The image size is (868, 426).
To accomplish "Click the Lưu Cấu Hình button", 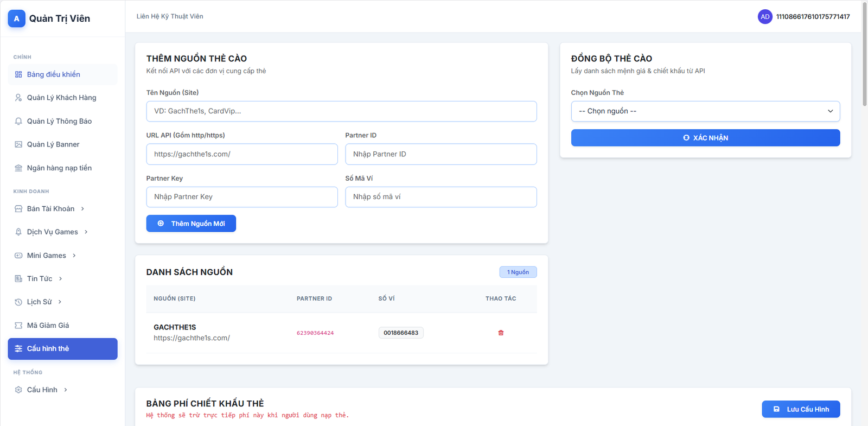I will tap(801, 409).
